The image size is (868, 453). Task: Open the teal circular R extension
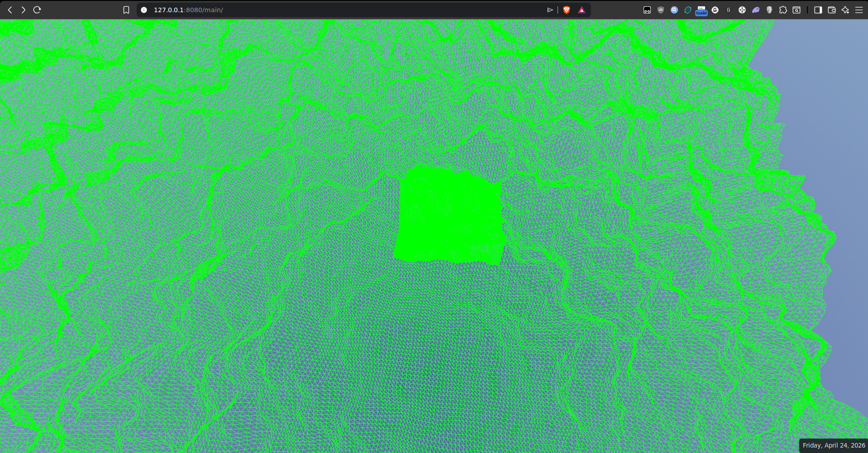click(x=688, y=10)
